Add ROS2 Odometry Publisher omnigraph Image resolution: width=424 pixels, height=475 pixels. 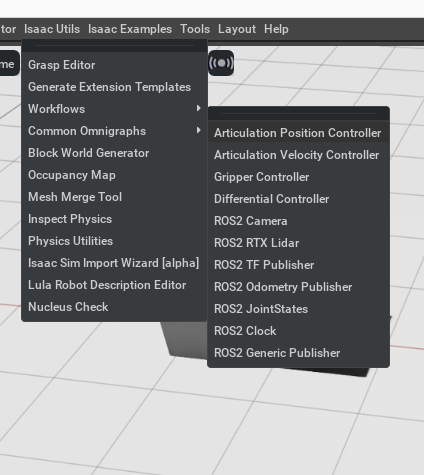tap(298, 287)
